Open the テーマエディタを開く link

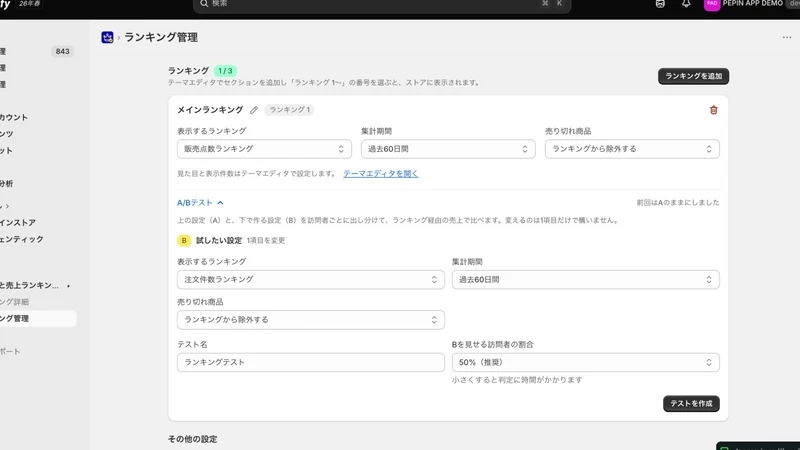pyautogui.click(x=381, y=173)
